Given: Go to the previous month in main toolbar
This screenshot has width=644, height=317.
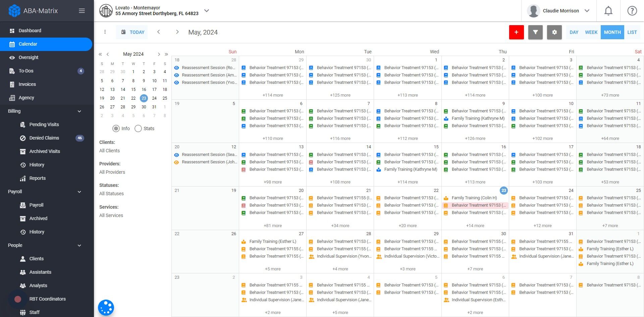Looking at the screenshot, I should click(x=159, y=32).
